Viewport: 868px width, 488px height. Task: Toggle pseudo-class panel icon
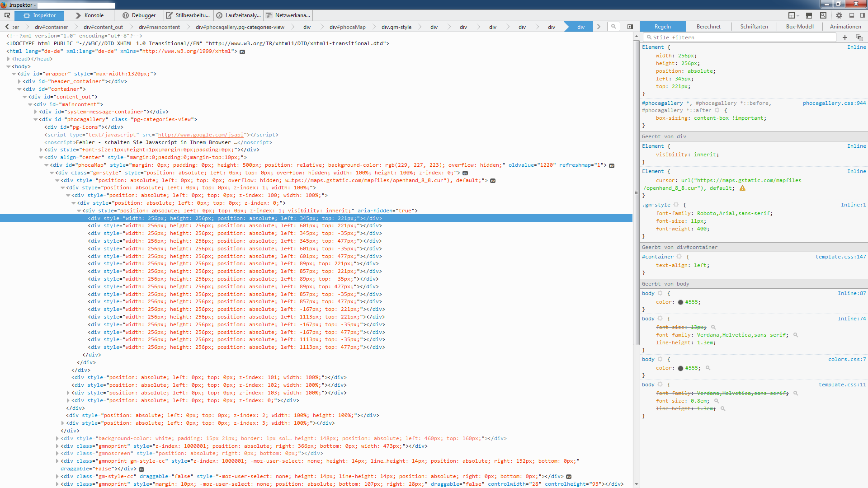859,38
